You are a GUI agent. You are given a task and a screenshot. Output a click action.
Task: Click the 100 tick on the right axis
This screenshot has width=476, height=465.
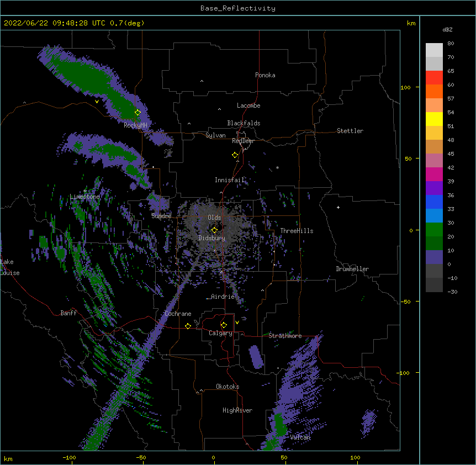pos(405,87)
